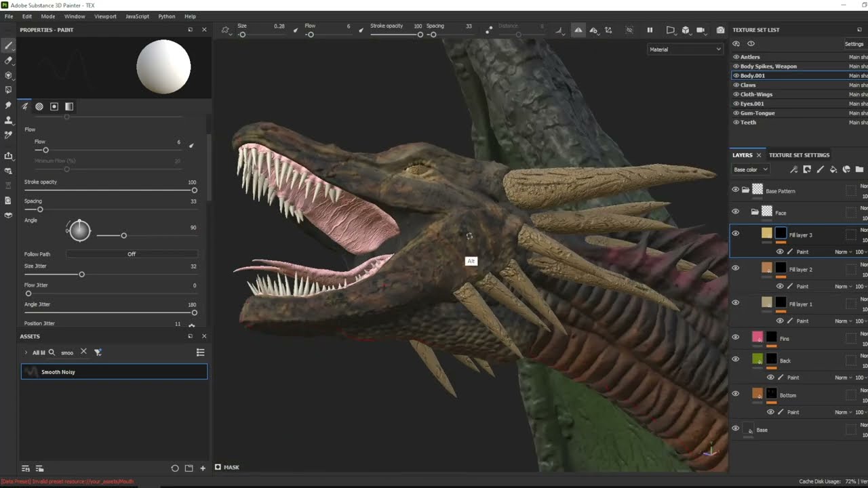Viewport: 868px width, 488px height.
Task: Hide the Face folder layer
Action: click(735, 211)
